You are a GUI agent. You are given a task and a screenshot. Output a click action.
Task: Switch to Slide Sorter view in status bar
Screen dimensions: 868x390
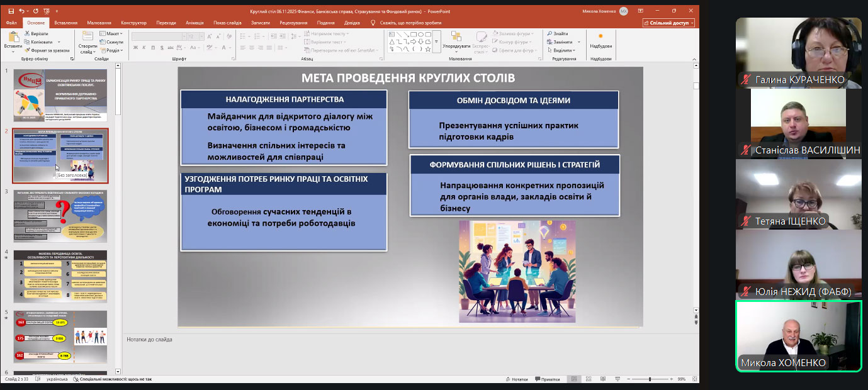tap(587, 379)
